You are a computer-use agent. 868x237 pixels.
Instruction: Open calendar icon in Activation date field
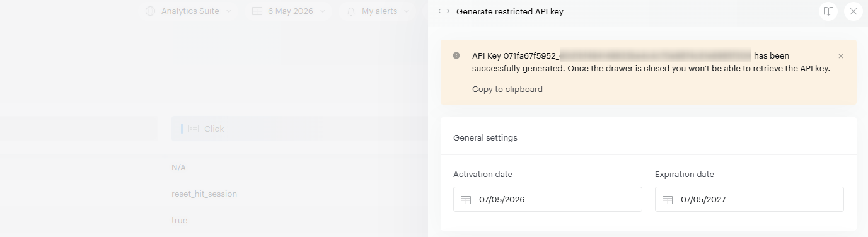pos(466,200)
